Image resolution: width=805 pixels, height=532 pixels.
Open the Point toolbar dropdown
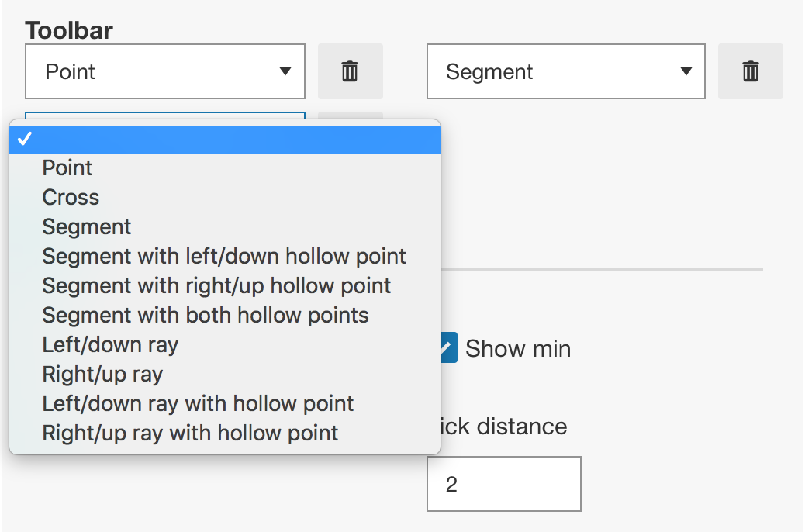click(164, 71)
